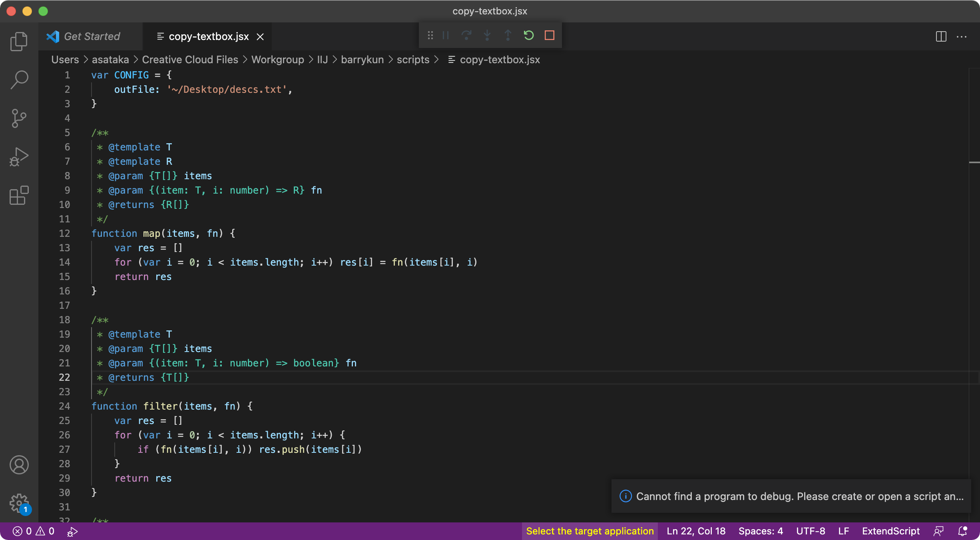
Task: Open the notifications bell in status bar
Action: tap(962, 531)
